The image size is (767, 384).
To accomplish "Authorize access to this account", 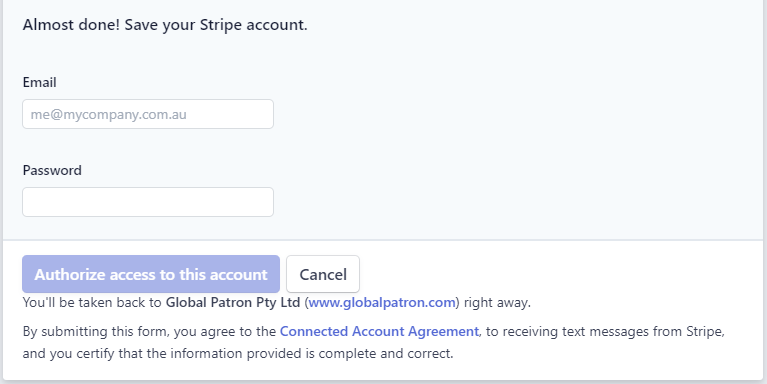I will coord(151,274).
